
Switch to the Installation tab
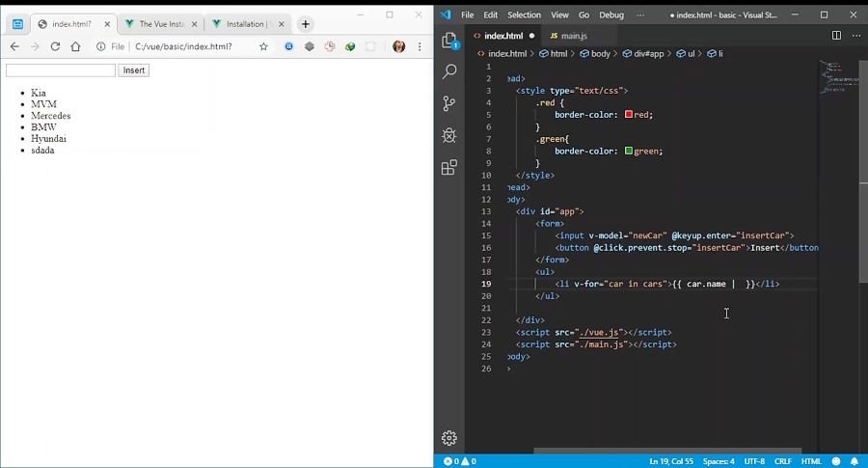248,24
